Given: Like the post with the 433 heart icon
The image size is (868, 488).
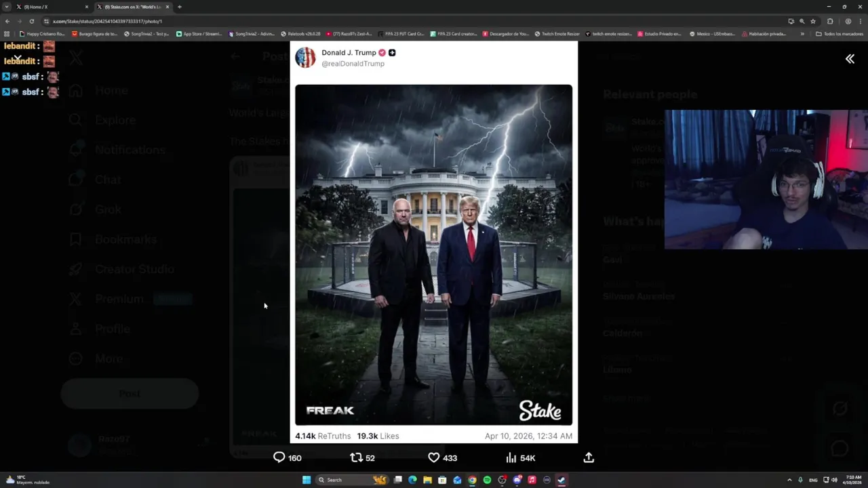Looking at the screenshot, I should click(442, 457).
